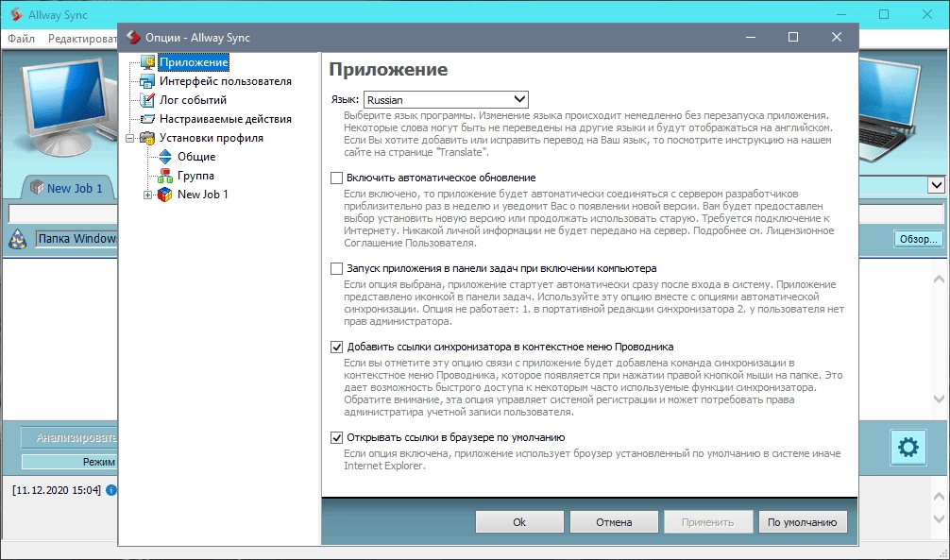Viewport: 950px width, 560px height.
Task: Open the Файл menu in main window
Action: tap(21, 38)
